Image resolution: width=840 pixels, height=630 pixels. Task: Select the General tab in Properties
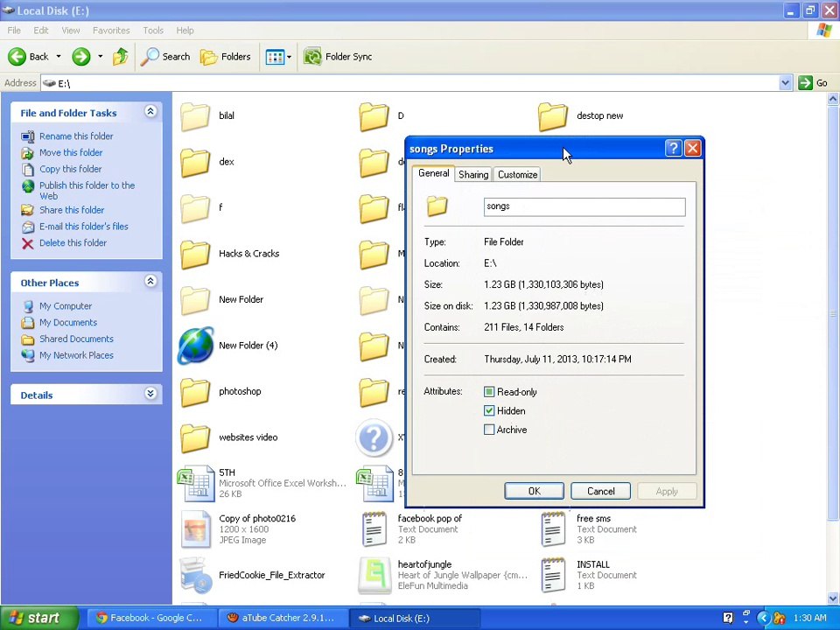click(x=433, y=173)
